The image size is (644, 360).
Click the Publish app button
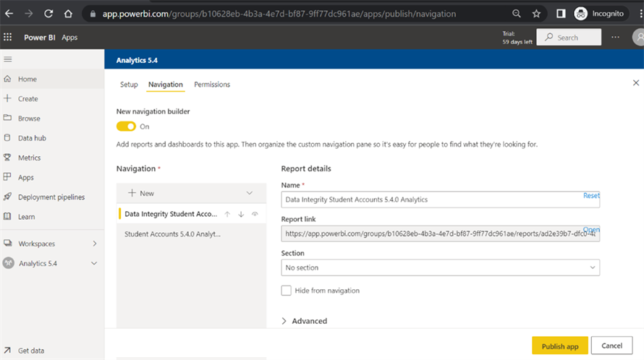pyautogui.click(x=560, y=346)
